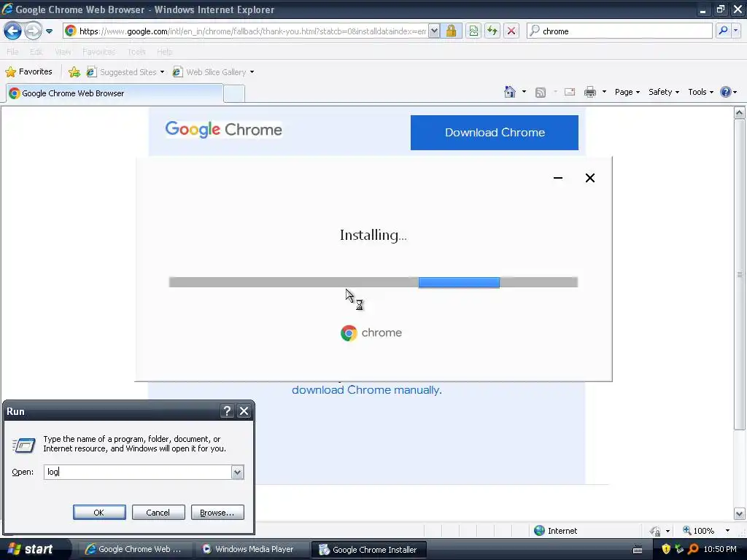This screenshot has height=560, width=747.
Task: Expand the Print dropdown arrow
Action: [x=604, y=92]
